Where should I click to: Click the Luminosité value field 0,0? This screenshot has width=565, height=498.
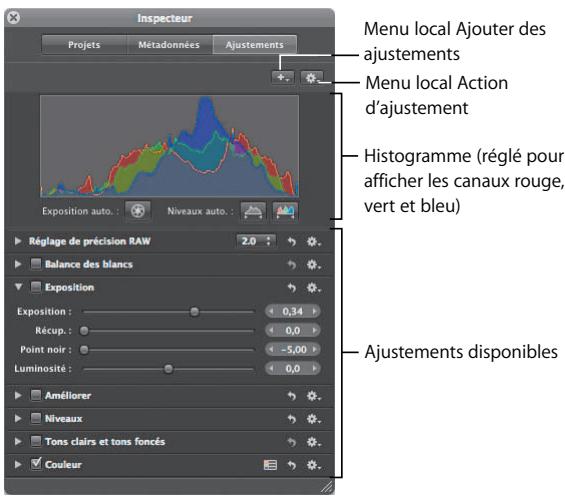click(x=293, y=369)
